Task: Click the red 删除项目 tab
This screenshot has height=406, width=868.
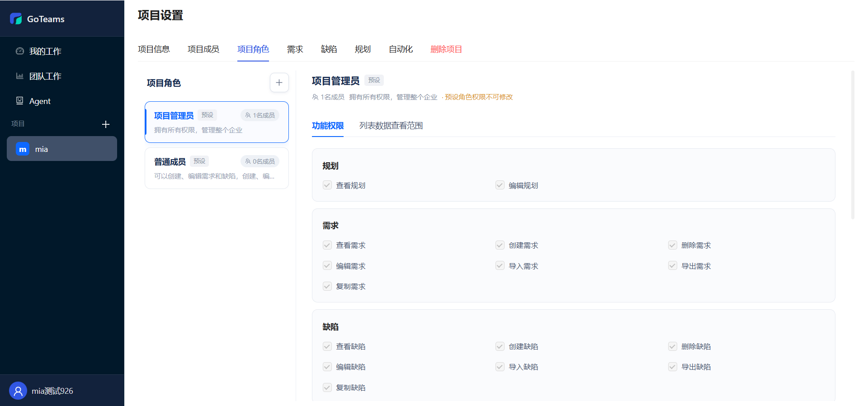Action: (446, 49)
